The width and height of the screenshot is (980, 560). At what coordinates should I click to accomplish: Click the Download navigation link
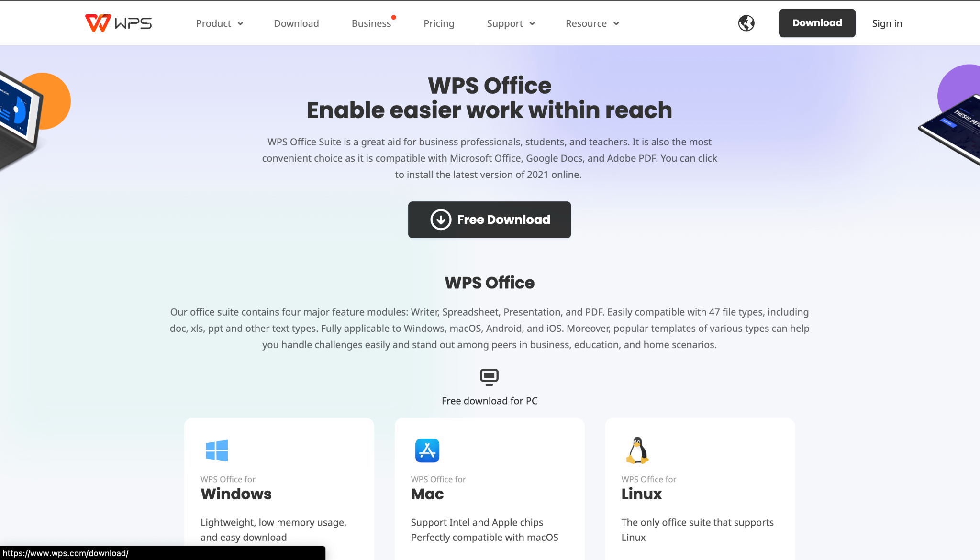pyautogui.click(x=295, y=23)
